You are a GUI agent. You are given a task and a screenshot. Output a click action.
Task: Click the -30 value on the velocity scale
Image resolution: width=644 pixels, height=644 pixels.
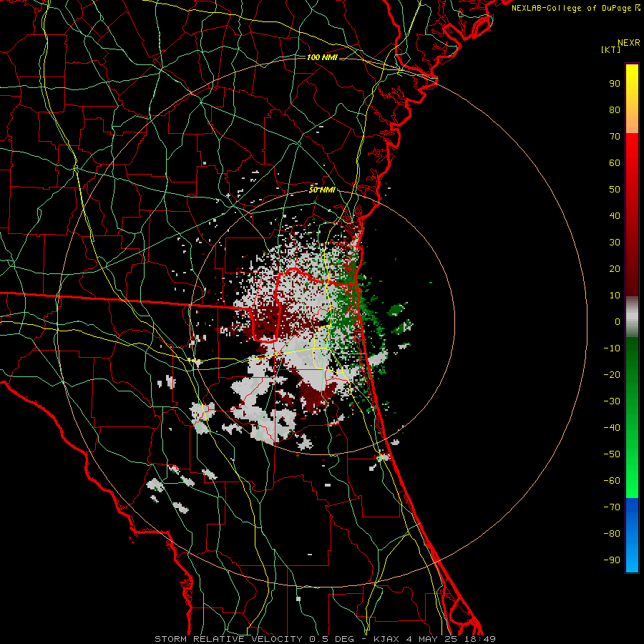click(612, 401)
